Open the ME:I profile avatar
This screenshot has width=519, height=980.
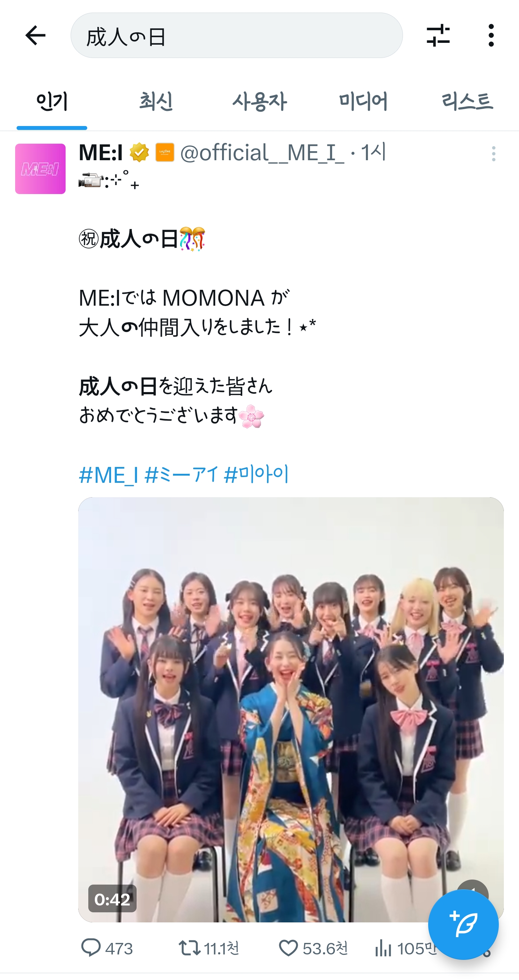(x=40, y=168)
